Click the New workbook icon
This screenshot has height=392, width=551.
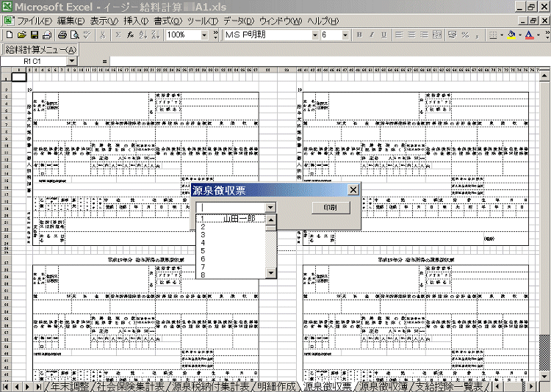(x=9, y=35)
